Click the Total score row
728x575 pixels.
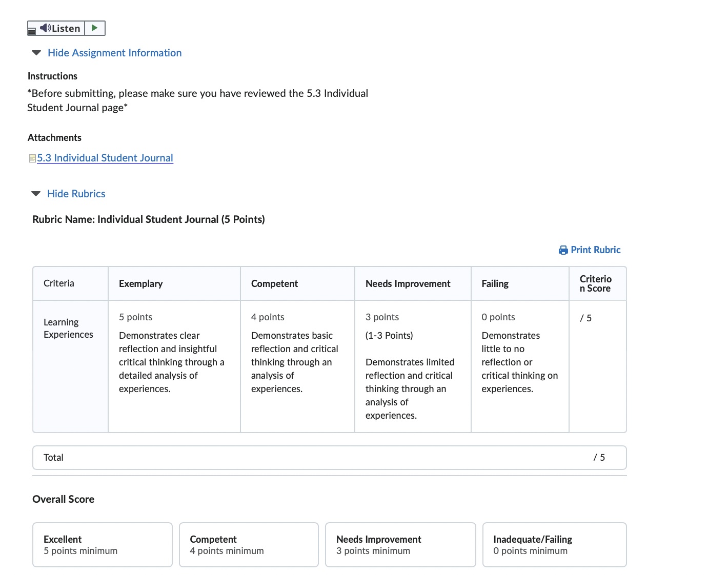point(330,458)
